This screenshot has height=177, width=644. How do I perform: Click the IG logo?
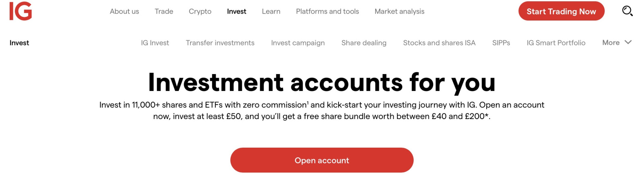21,11
